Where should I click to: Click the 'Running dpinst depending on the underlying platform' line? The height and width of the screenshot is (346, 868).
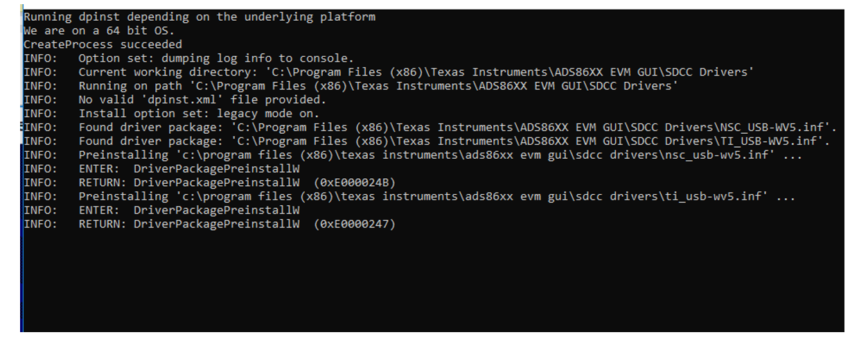[200, 17]
